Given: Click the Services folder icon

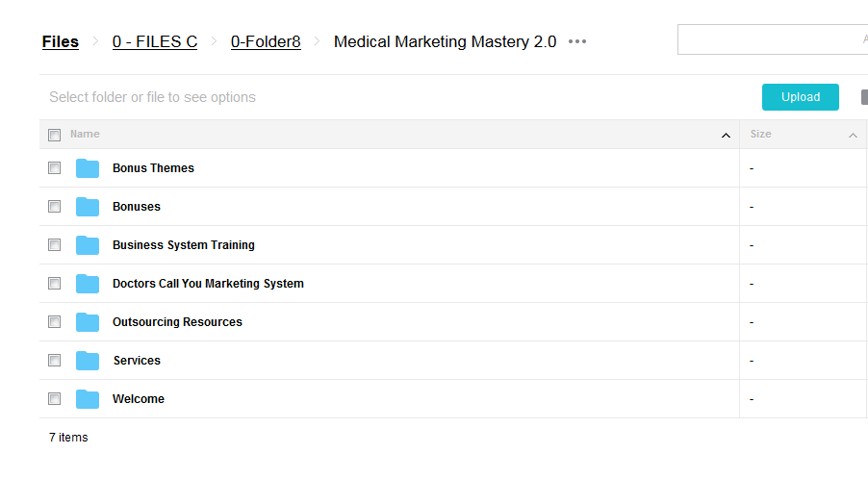Looking at the screenshot, I should (x=88, y=360).
